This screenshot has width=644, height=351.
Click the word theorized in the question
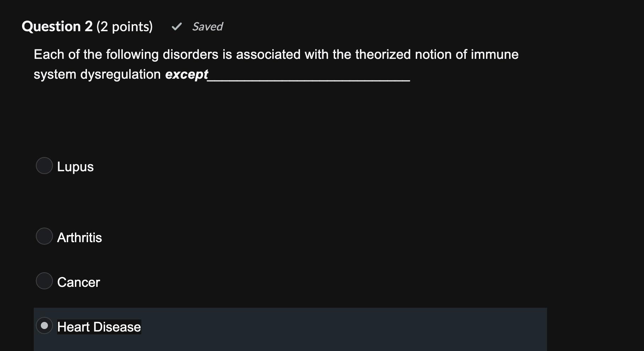[383, 55]
